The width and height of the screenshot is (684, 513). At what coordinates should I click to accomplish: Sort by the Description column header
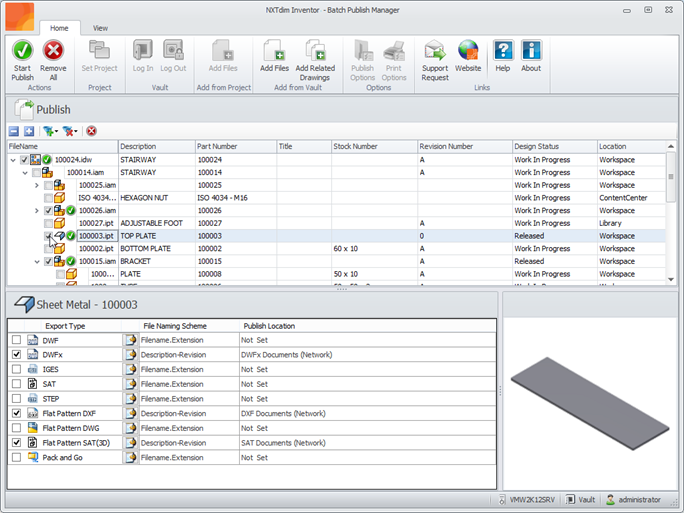point(157,147)
